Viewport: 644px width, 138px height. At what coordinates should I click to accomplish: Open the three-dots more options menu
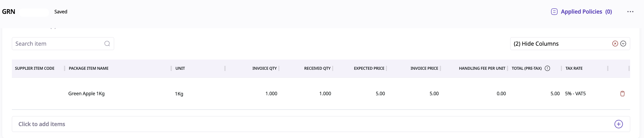(x=630, y=12)
